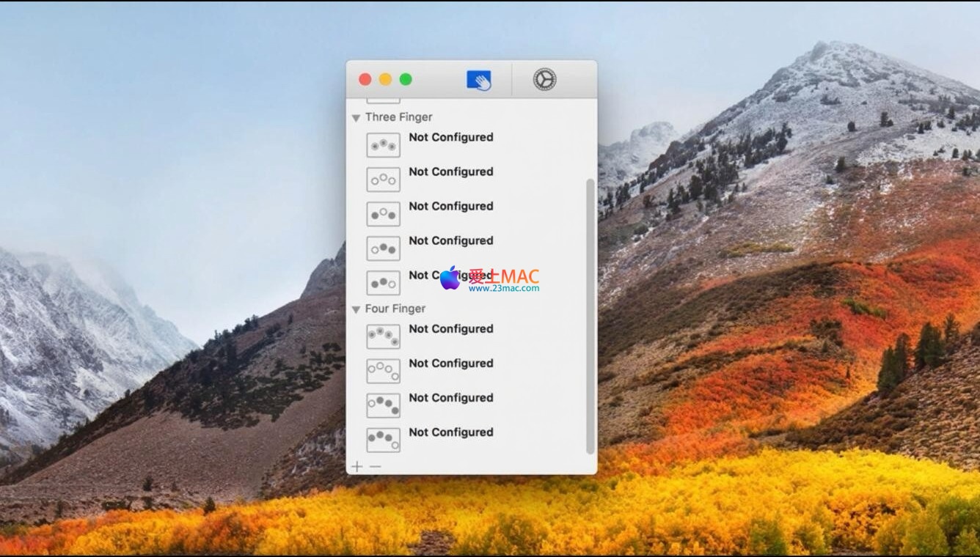The image size is (980, 557).
Task: Click the vertical scrollbar in the gesture list
Action: [590, 315]
